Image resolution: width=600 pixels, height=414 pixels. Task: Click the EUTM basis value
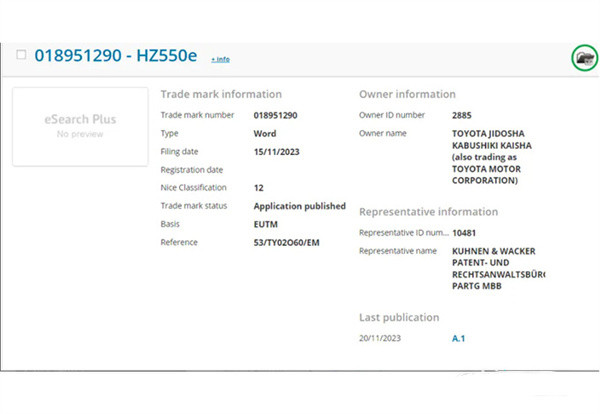click(266, 224)
